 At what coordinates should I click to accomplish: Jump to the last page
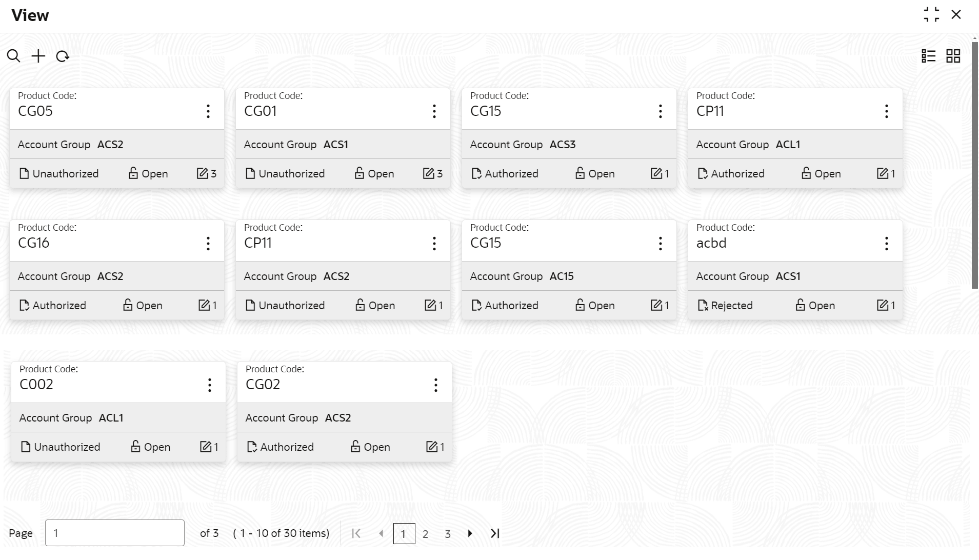coord(495,533)
